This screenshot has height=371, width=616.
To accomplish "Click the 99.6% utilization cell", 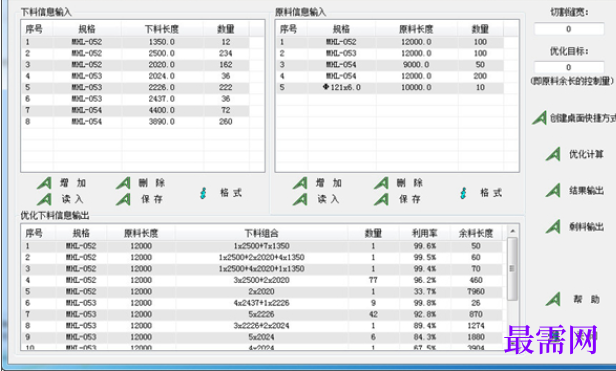I will point(425,246).
